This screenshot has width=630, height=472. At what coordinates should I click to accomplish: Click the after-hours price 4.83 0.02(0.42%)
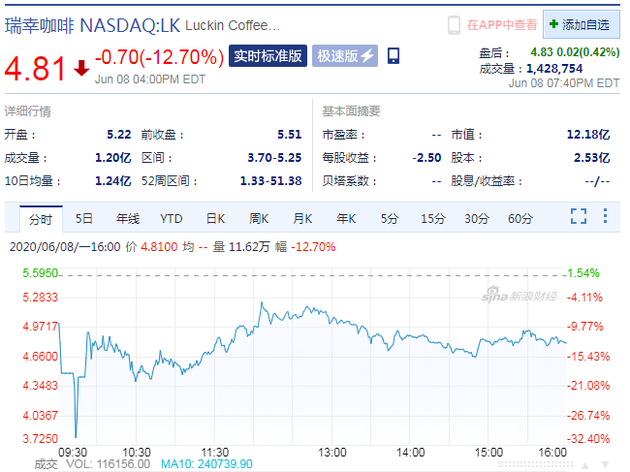[x=575, y=52]
